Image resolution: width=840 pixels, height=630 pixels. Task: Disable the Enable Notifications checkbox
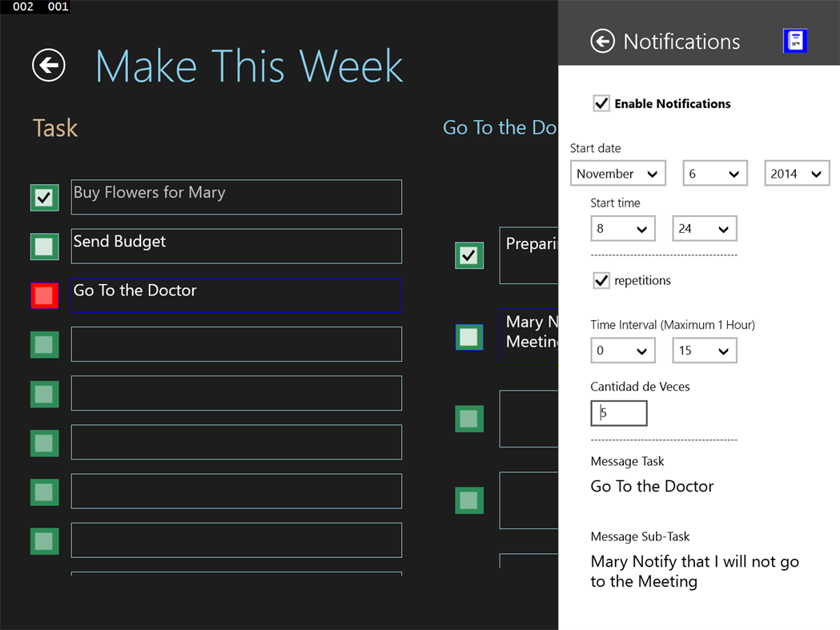click(x=601, y=103)
